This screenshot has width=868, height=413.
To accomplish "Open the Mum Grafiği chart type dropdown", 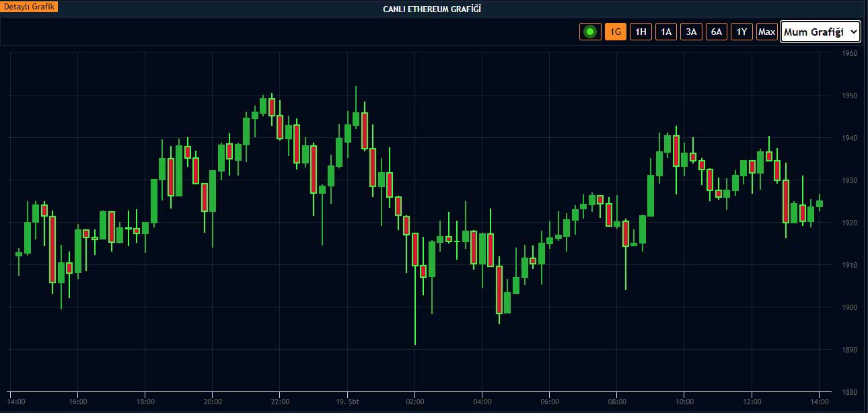I will coord(820,32).
